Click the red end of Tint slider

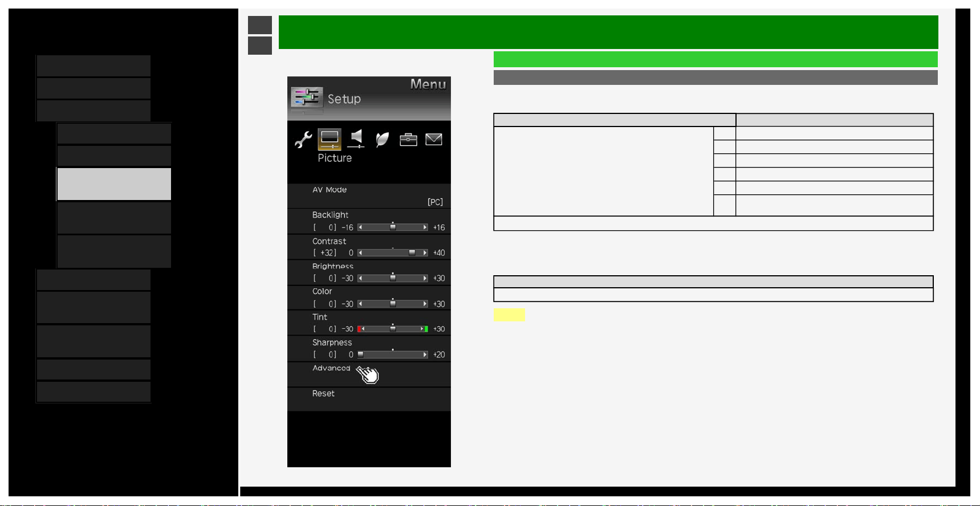tap(359, 329)
